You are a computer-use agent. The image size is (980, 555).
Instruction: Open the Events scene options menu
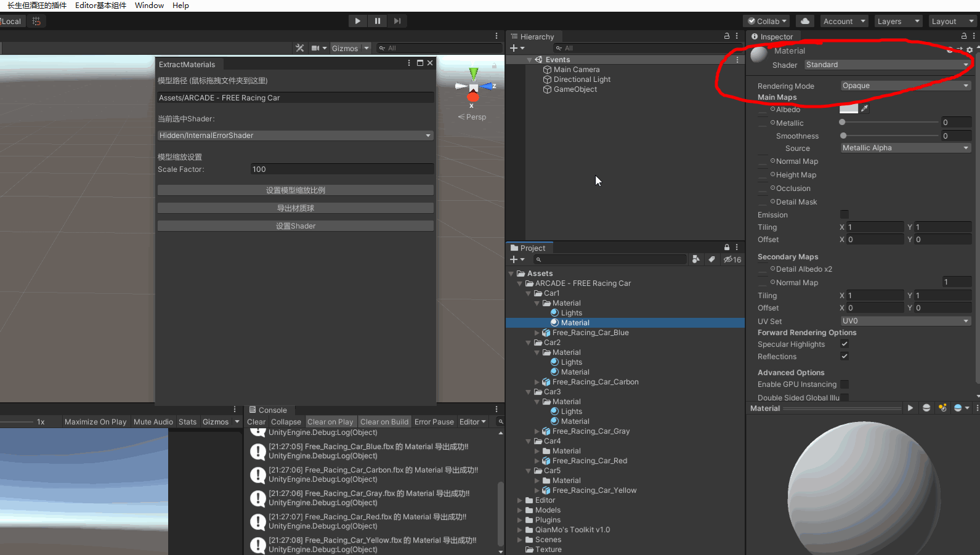(x=737, y=60)
